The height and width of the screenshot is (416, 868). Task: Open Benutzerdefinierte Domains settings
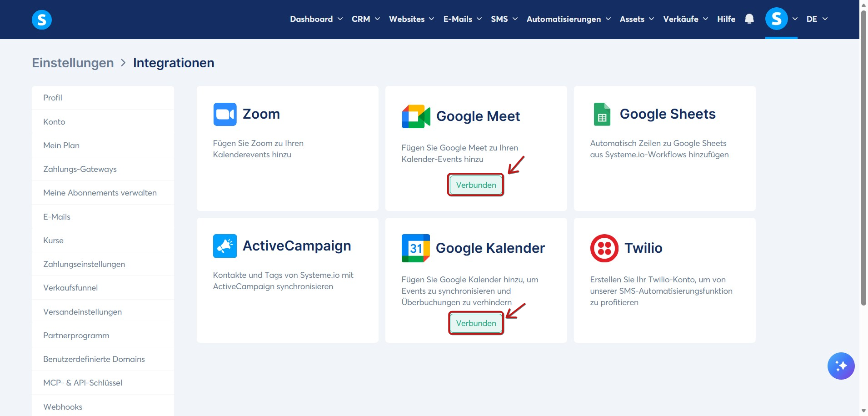pos(103,359)
